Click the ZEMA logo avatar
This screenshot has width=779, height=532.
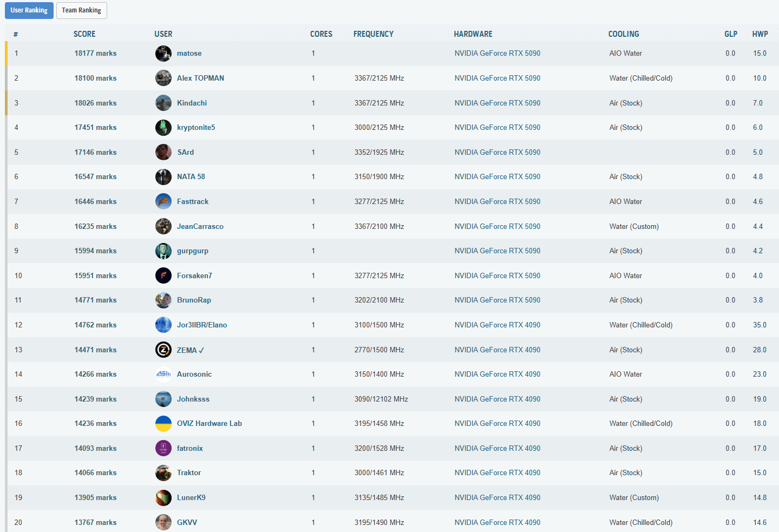click(163, 350)
